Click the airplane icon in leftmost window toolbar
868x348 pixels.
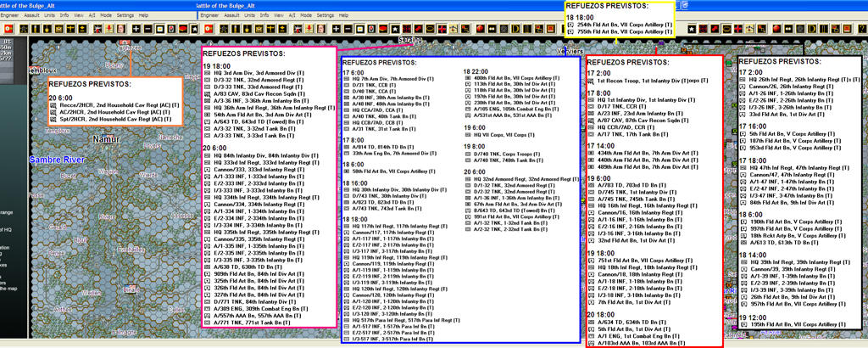click(x=70, y=28)
